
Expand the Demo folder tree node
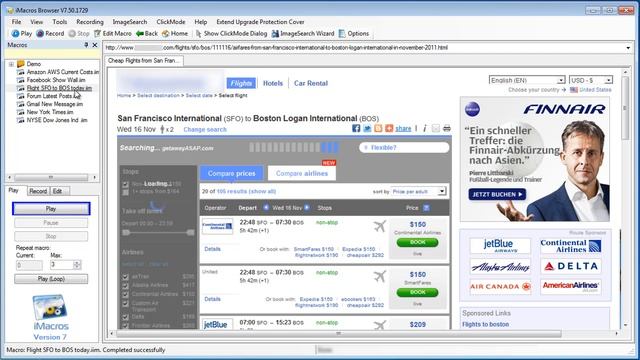tap(11, 64)
